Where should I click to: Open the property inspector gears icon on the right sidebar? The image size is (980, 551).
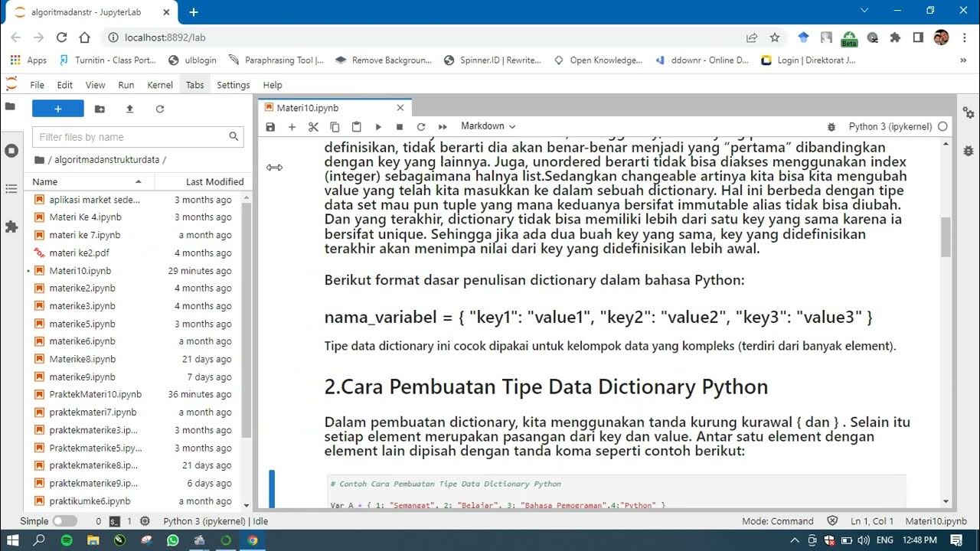[x=969, y=113]
